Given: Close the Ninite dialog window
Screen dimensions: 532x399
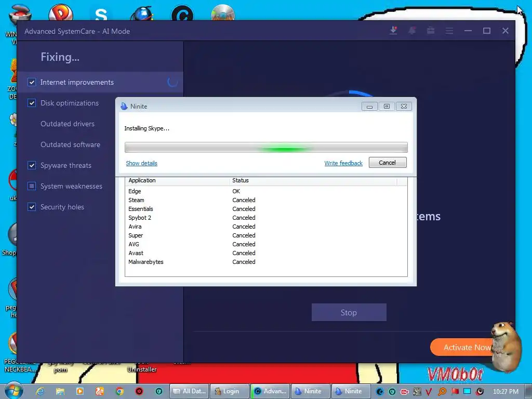Looking at the screenshot, I should coord(404,106).
